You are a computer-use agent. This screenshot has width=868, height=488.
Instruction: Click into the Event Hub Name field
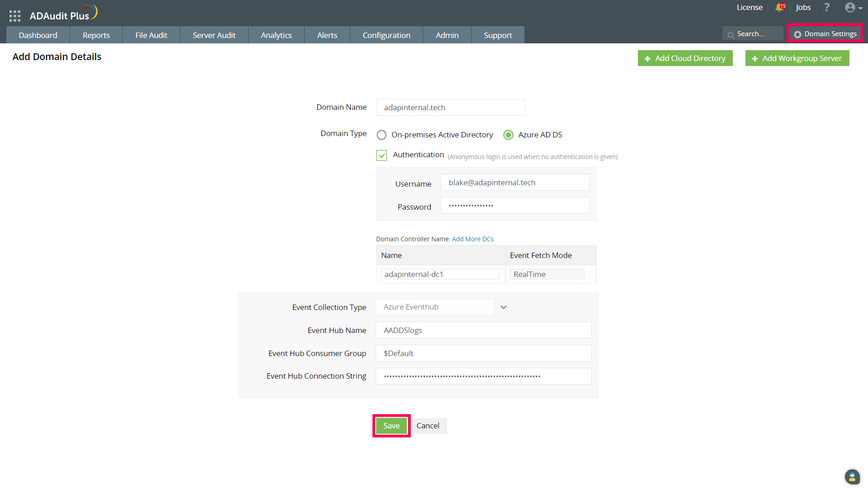tap(483, 330)
